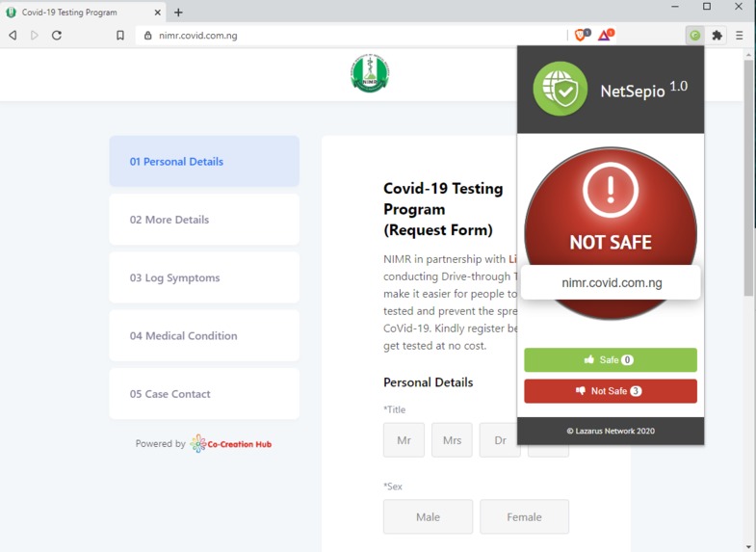Click the scrollbar down arrow
Screen dimensions: 756x552
pyautogui.click(x=748, y=547)
